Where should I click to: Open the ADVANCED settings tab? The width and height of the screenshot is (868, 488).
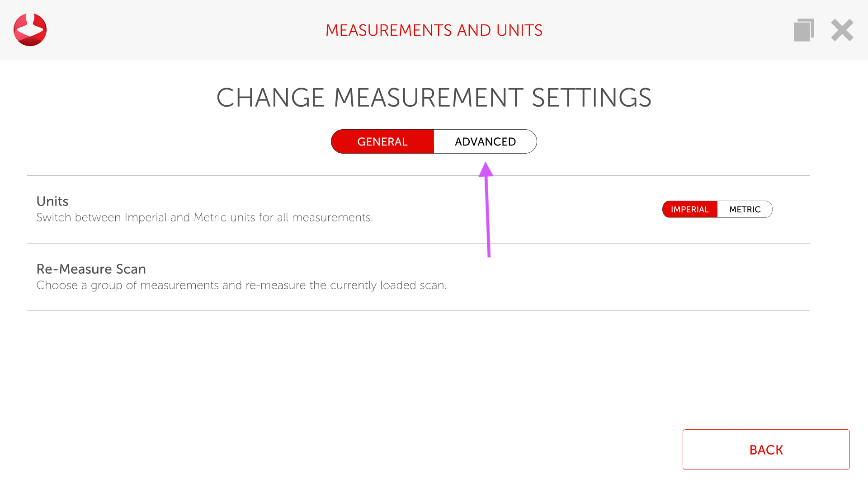485,141
